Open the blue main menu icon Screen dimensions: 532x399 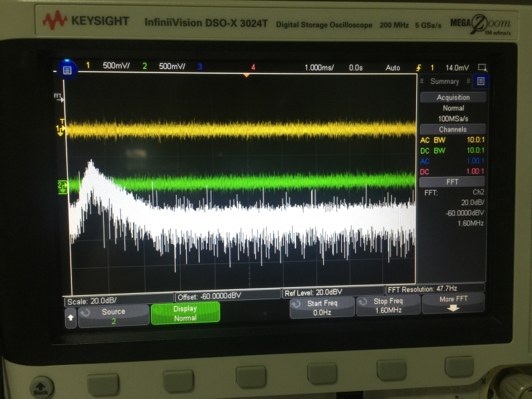click(x=66, y=68)
